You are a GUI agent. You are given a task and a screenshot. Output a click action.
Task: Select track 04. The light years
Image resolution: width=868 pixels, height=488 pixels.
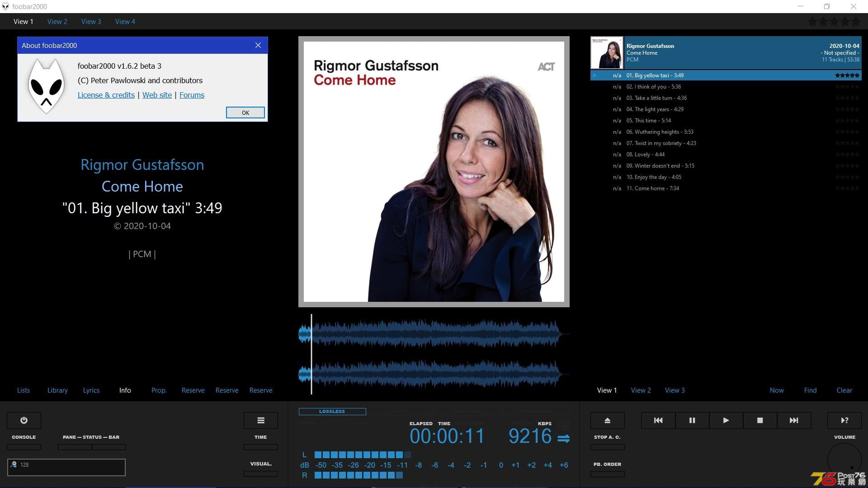click(726, 109)
